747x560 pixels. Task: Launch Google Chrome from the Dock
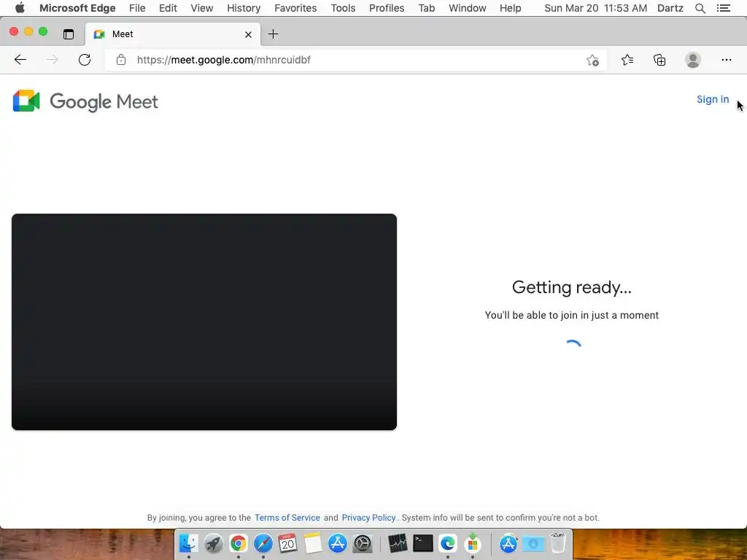tap(239, 542)
